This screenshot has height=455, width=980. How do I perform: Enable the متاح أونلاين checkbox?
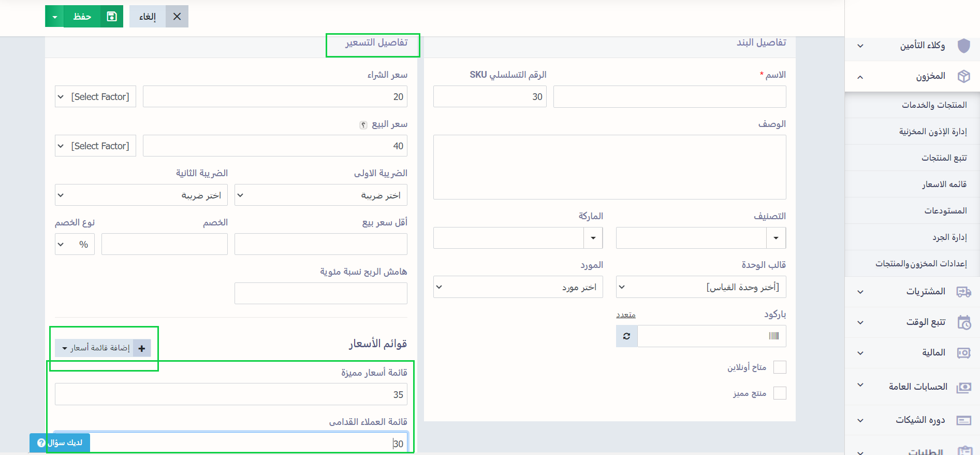pyautogui.click(x=779, y=367)
